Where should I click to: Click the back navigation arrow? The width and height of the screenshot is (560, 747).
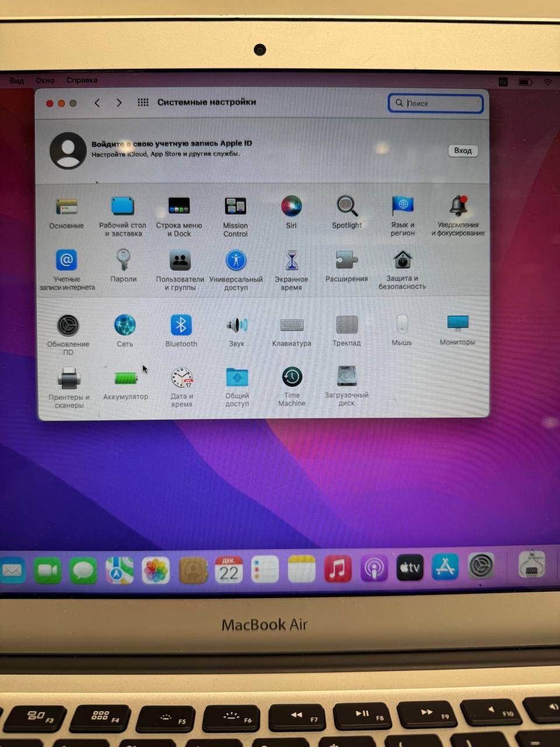coord(97,103)
